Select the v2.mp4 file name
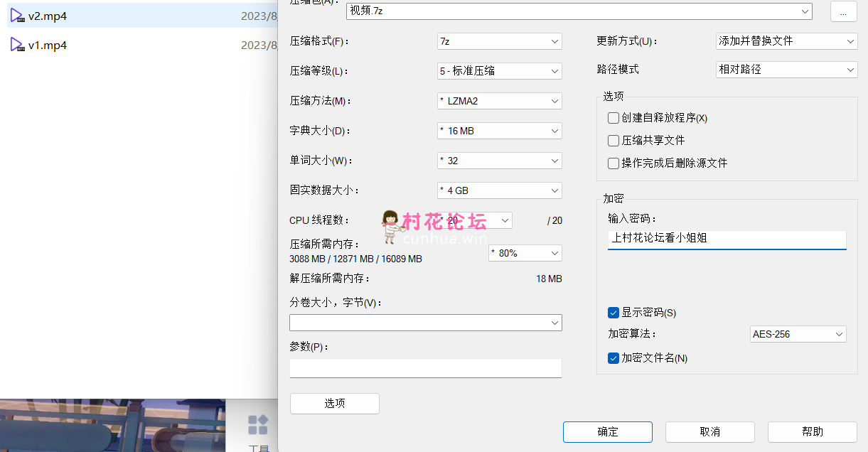Viewport: 868px width, 452px height. [48, 16]
